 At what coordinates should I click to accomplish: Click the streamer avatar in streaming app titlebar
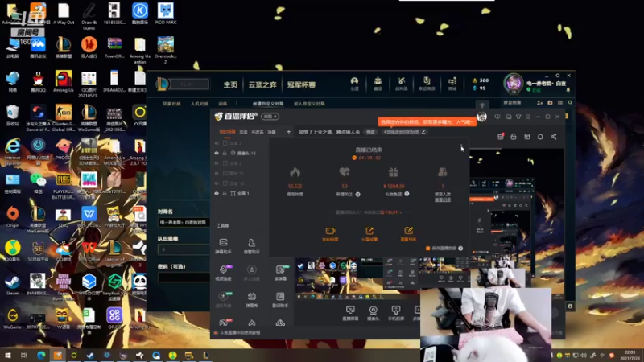click(x=481, y=117)
